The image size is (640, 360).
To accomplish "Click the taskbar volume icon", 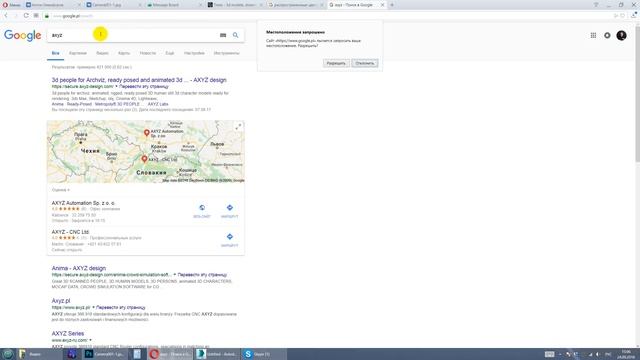I will 598,354.
